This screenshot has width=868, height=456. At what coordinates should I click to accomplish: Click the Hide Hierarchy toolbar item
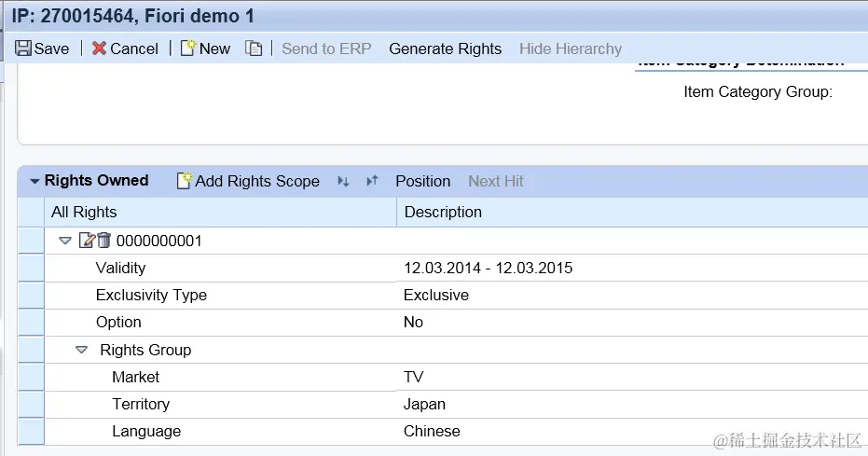pyautogui.click(x=570, y=48)
